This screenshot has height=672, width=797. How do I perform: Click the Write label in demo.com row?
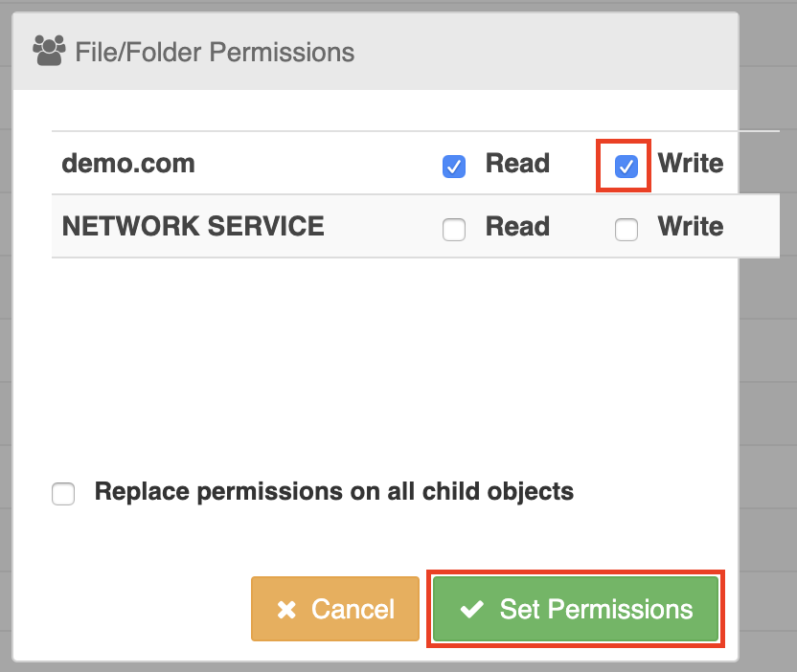tap(691, 163)
